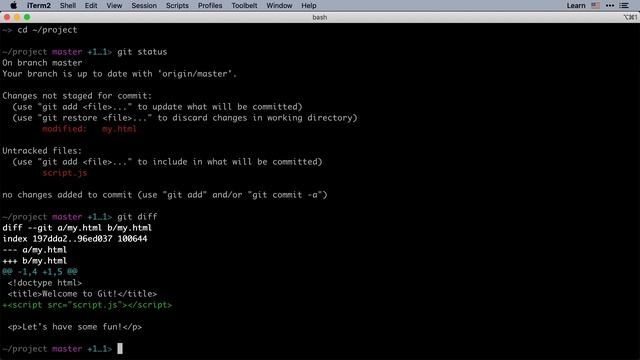The width and height of the screenshot is (640, 360).
Task: Open the Shell menu
Action: tap(68, 5)
